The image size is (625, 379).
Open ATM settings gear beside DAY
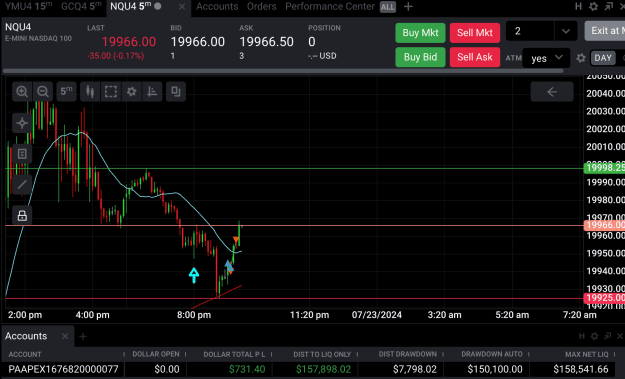point(581,58)
